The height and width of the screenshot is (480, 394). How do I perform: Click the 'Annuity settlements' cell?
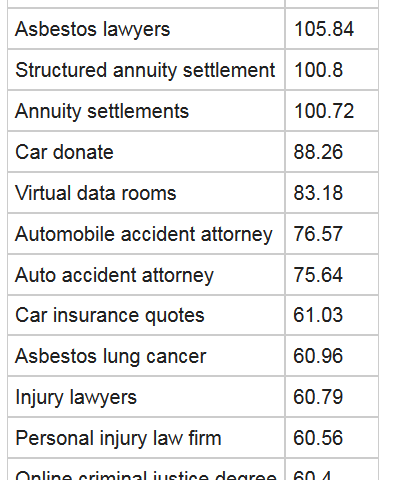146,111
